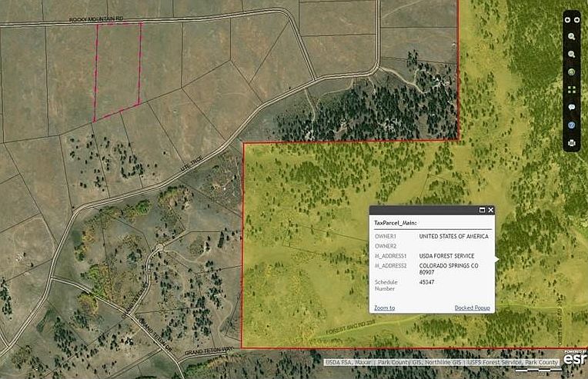588x379 pixels.
Task: Click the schedule number 45347
Action: [427, 282]
